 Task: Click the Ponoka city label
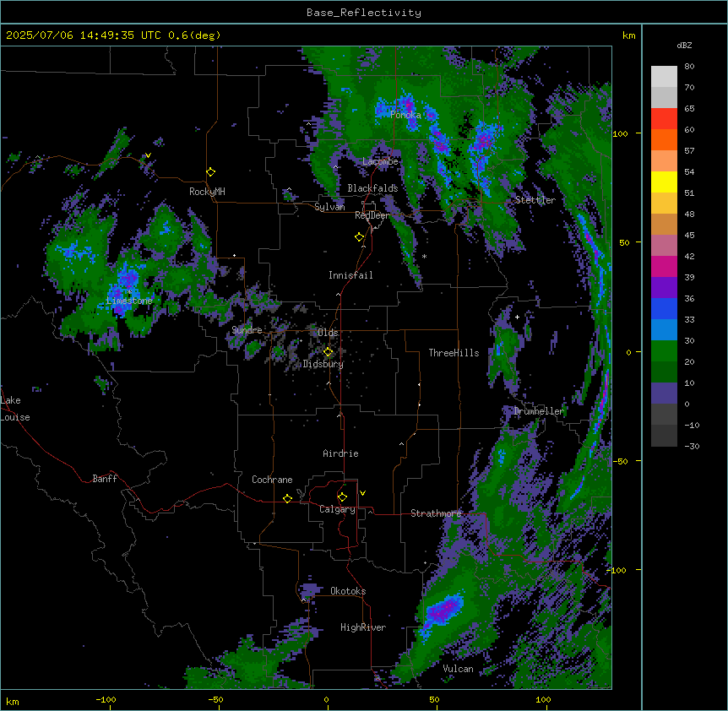[405, 115]
